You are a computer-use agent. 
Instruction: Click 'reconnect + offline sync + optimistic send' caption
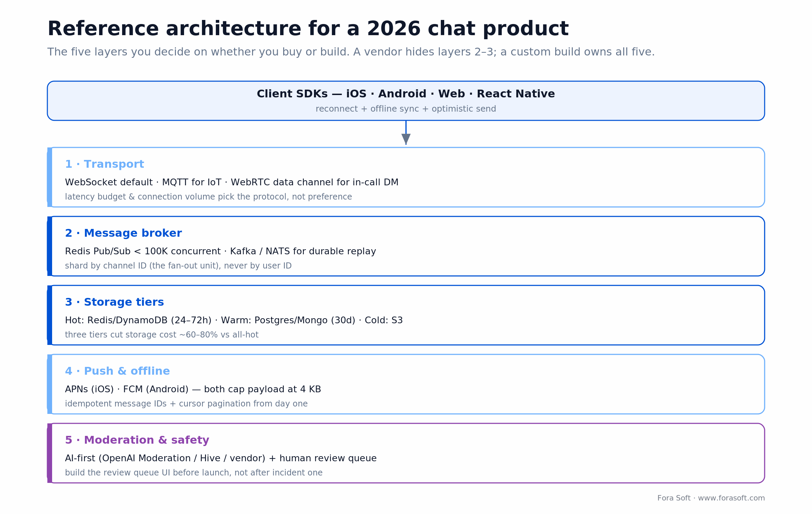point(406,109)
